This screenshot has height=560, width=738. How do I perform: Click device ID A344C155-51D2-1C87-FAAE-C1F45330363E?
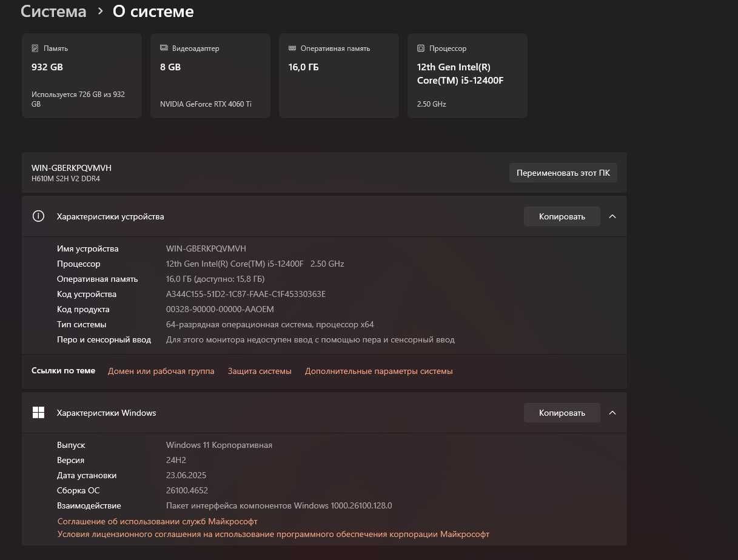[246, 294]
